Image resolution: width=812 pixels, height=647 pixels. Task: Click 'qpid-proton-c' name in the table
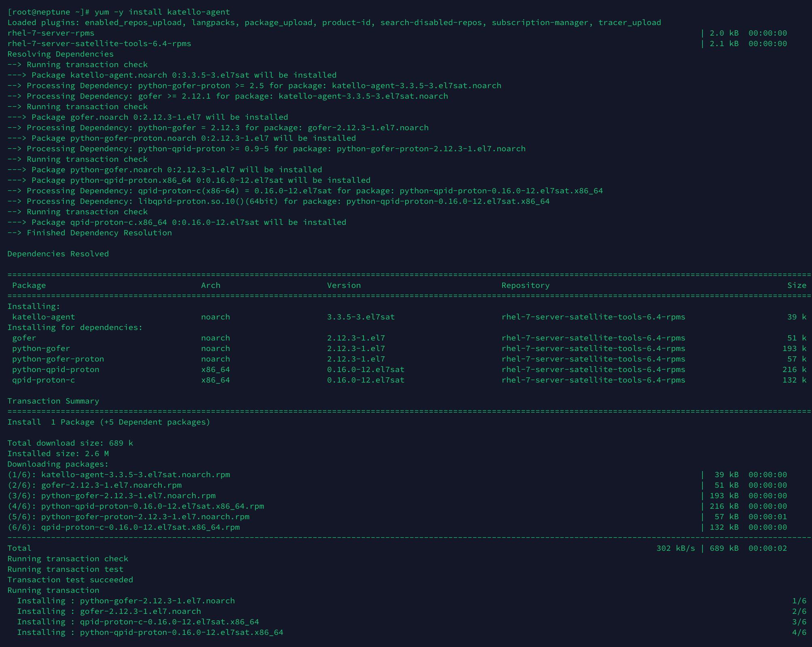(44, 380)
